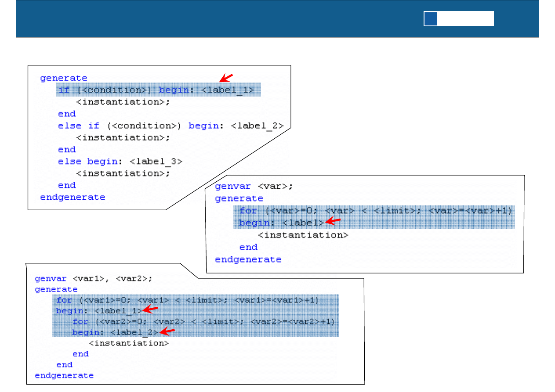Click 'genvar <var1>, <var2>;' declaration line

tap(93, 278)
